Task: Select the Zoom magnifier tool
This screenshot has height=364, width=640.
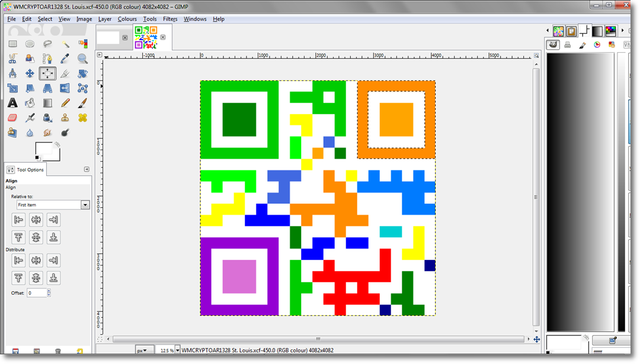Action: point(82,59)
